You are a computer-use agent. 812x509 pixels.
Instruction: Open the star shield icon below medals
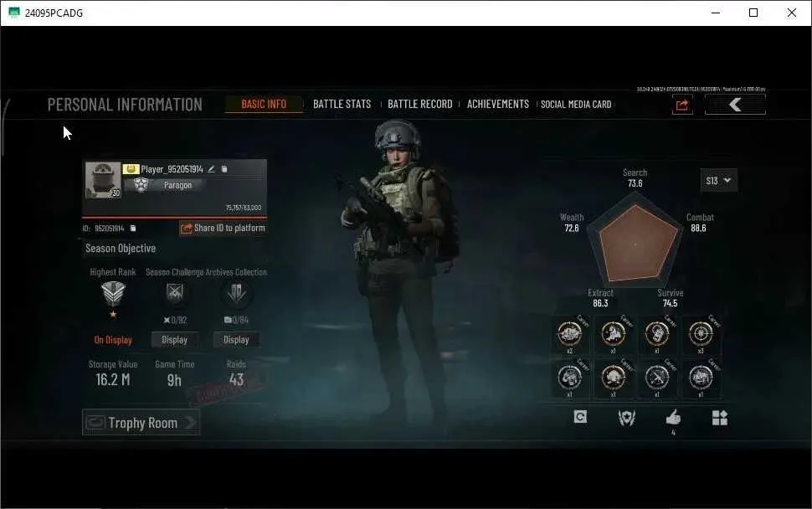coord(627,418)
